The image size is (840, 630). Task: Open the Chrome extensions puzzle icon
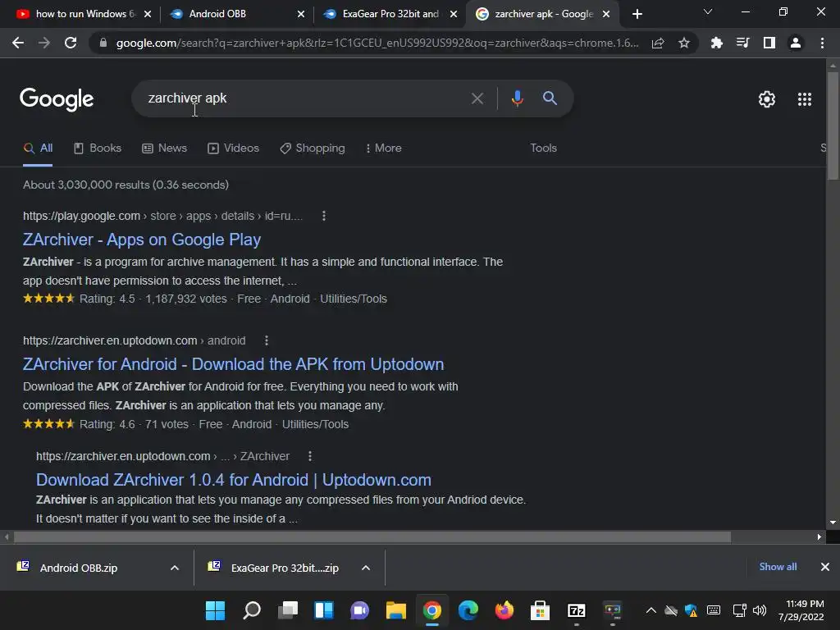pos(716,43)
